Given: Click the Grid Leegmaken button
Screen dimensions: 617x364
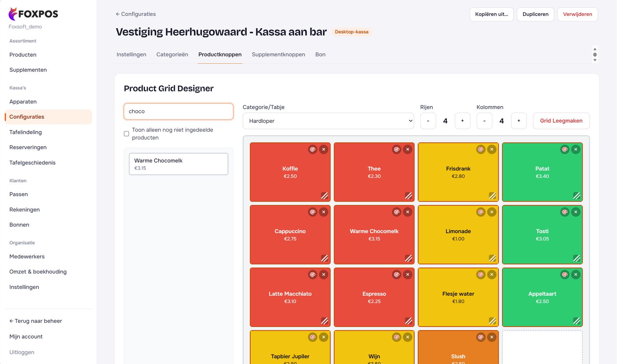Looking at the screenshot, I should pos(561,121).
